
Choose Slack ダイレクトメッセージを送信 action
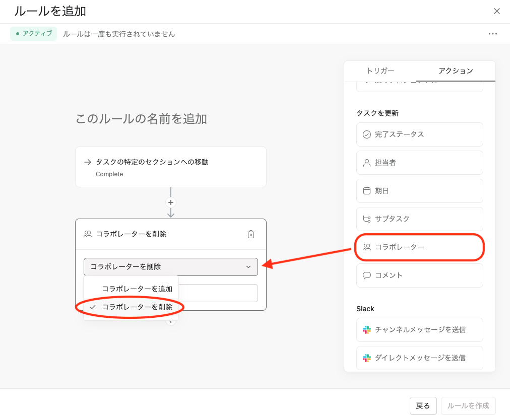pos(420,358)
